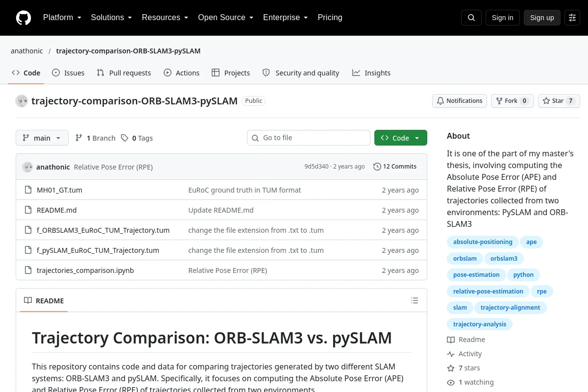Click the trajectory-alignment topic tag
Viewport: 588px width, 392px height.
tap(511, 308)
